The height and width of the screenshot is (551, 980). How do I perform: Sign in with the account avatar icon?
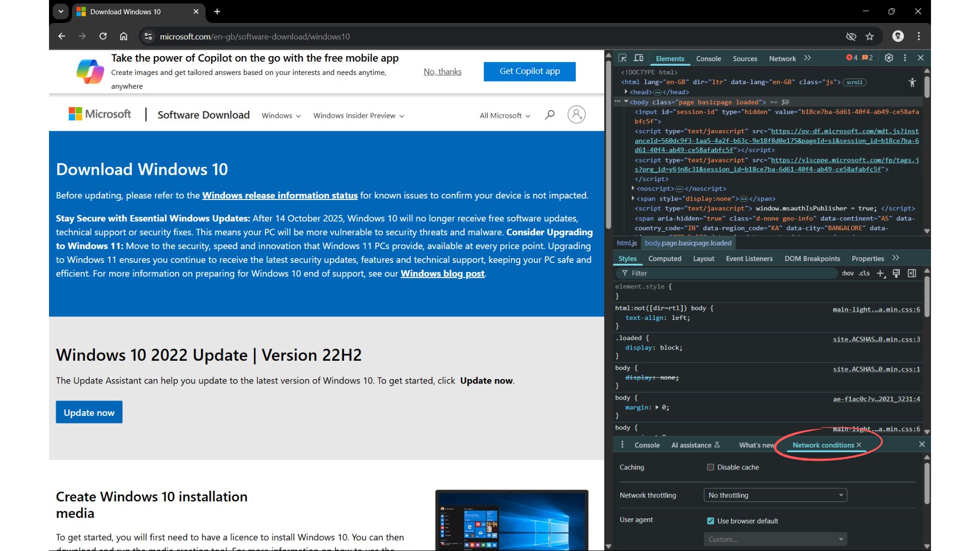click(x=576, y=114)
